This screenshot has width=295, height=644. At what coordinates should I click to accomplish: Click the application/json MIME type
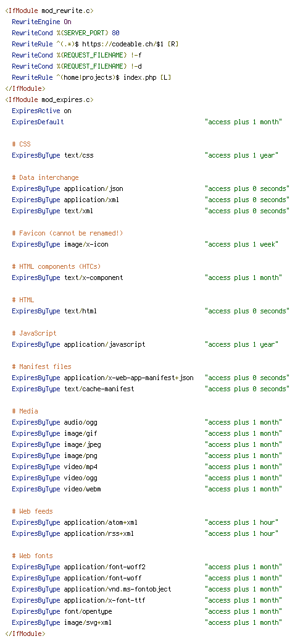pyautogui.click(x=94, y=189)
